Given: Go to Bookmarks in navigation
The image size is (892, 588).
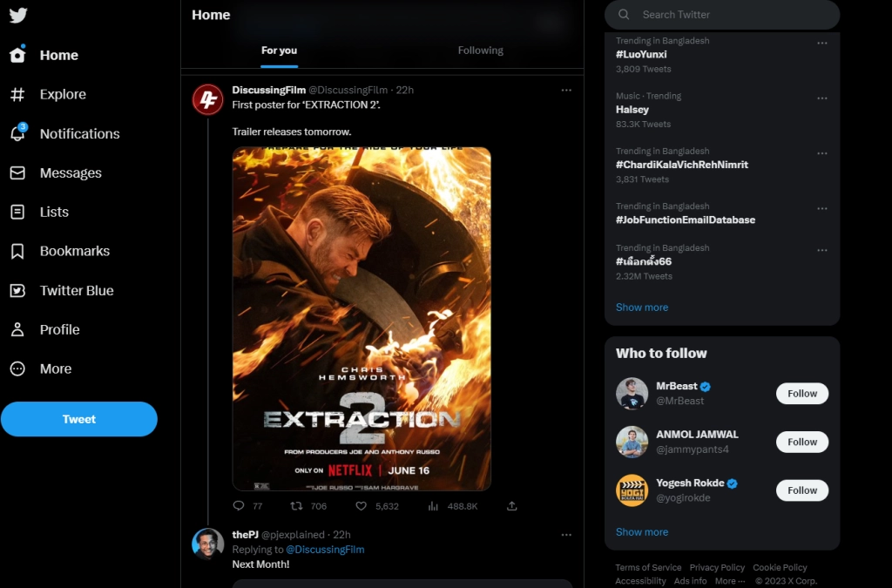Looking at the screenshot, I should 75,252.
